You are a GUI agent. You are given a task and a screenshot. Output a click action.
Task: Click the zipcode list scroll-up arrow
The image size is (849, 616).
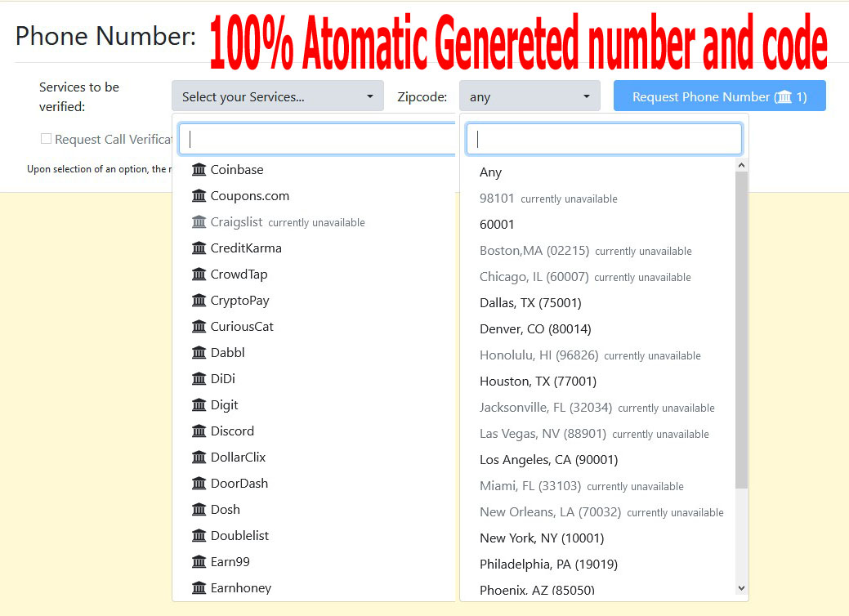[x=742, y=165]
